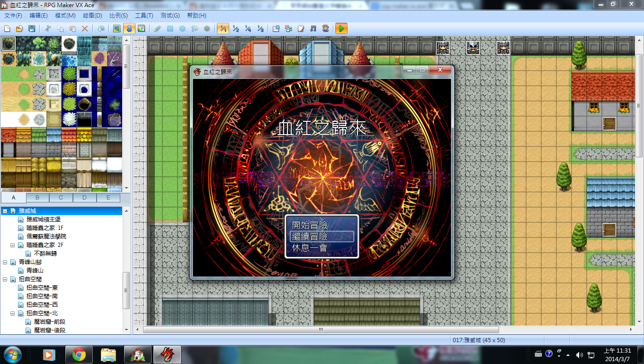Open the 編輯(E) menu
This screenshot has width=644, height=364.
pos(39,16)
